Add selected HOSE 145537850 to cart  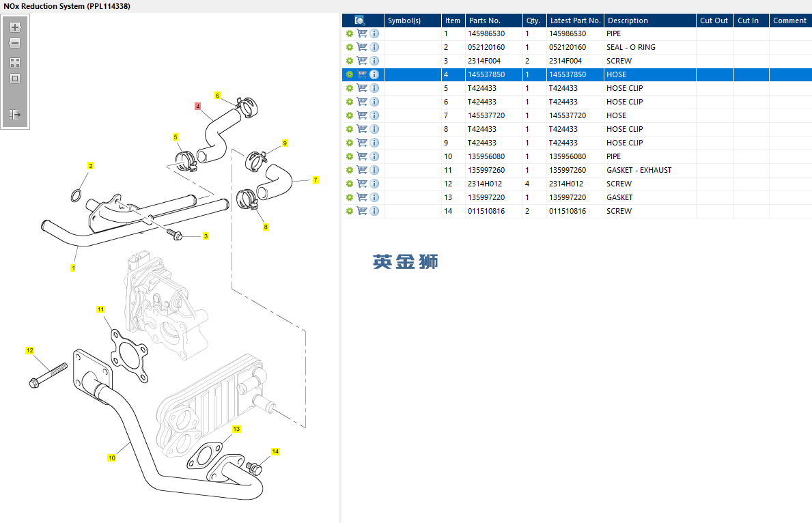pos(362,74)
